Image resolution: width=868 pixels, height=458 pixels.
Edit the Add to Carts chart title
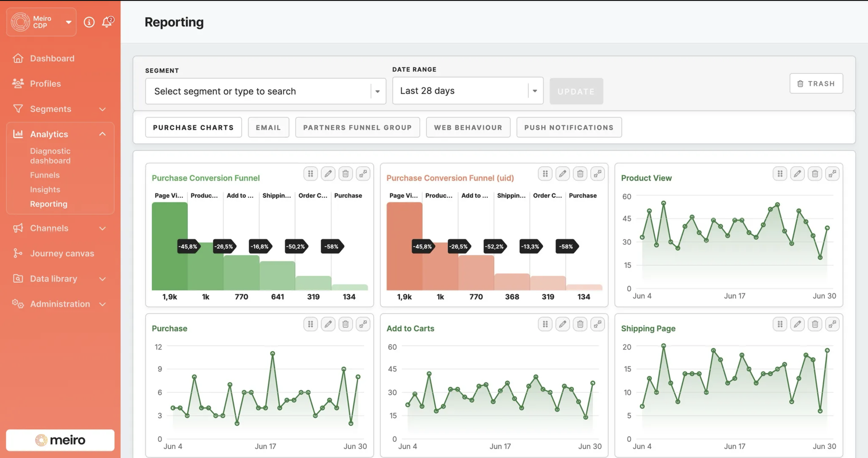point(562,324)
